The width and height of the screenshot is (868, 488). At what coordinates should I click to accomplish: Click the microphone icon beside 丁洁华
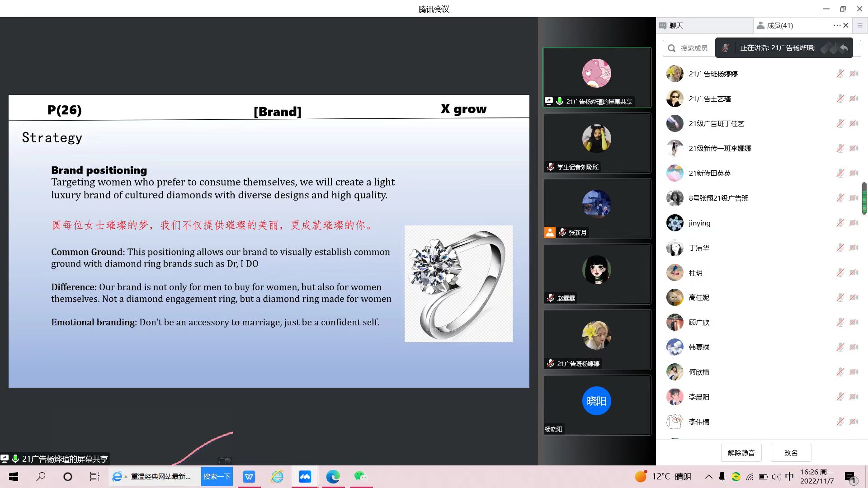[x=840, y=248]
